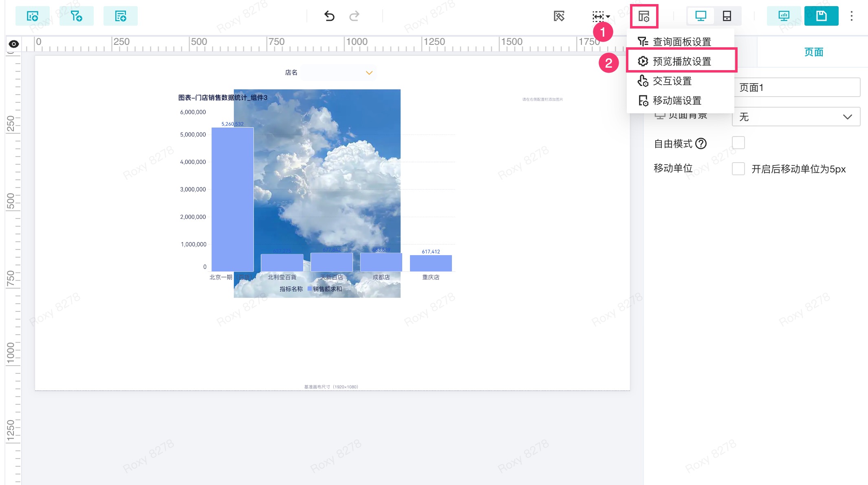This screenshot has height=485, width=868.
Task: Click the redo arrow icon
Action: [x=354, y=16]
